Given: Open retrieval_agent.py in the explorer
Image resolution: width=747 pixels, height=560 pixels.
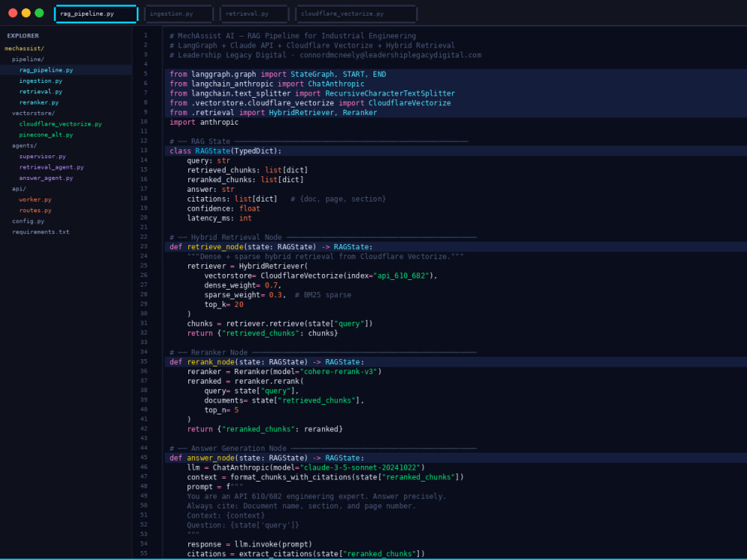Looking at the screenshot, I should pos(52,167).
